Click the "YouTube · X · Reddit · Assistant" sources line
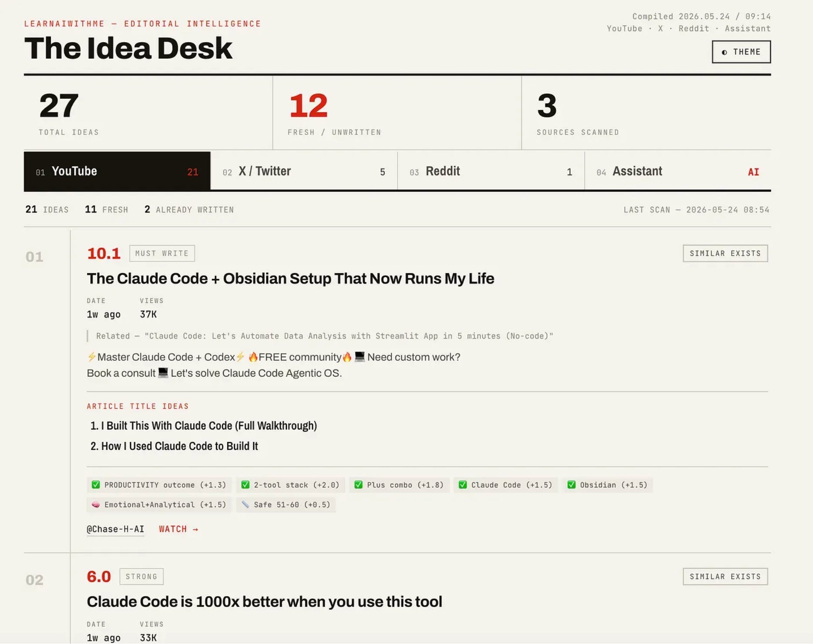 click(x=689, y=29)
